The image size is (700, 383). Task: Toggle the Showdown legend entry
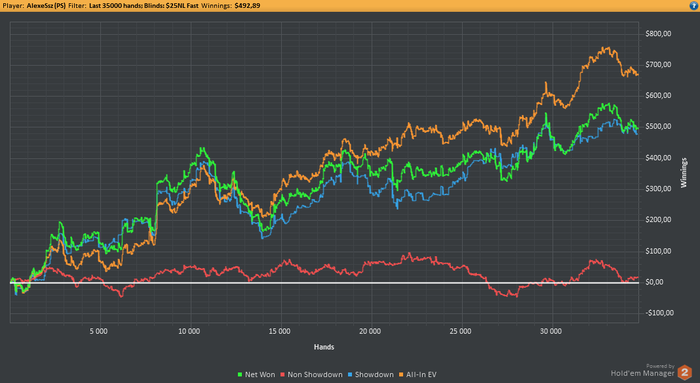(371, 375)
